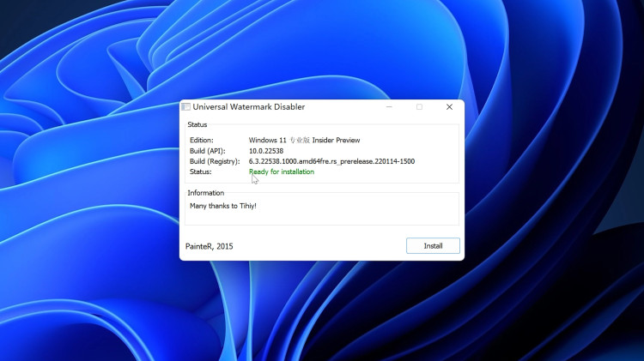Viewport: 644px width, 361px height.
Task: Click the 'Build (API):' label
Action: coord(208,151)
